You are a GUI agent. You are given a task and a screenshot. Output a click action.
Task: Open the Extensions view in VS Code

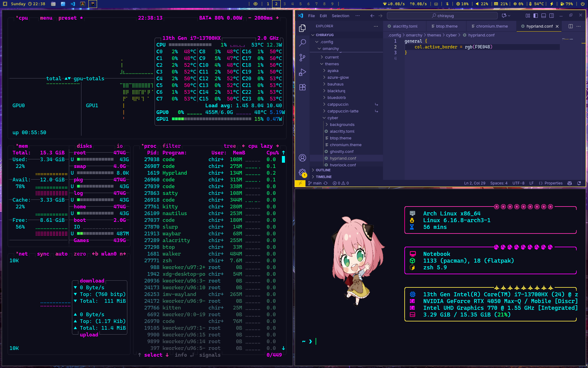coord(302,87)
